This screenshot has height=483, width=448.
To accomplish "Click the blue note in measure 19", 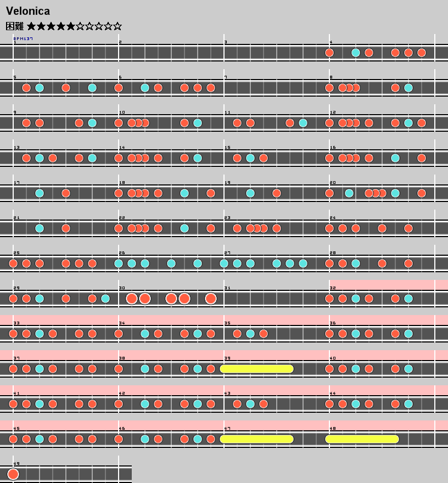I will (x=250, y=193).
